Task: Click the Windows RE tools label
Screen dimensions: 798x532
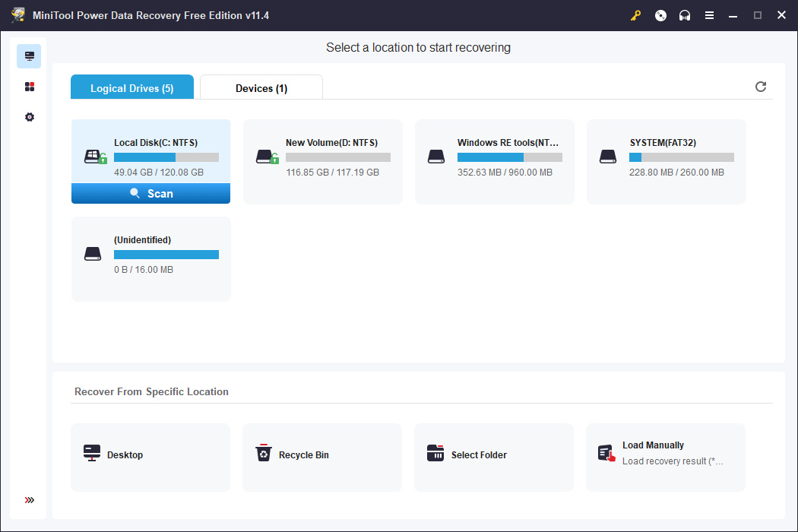Action: 508,143
